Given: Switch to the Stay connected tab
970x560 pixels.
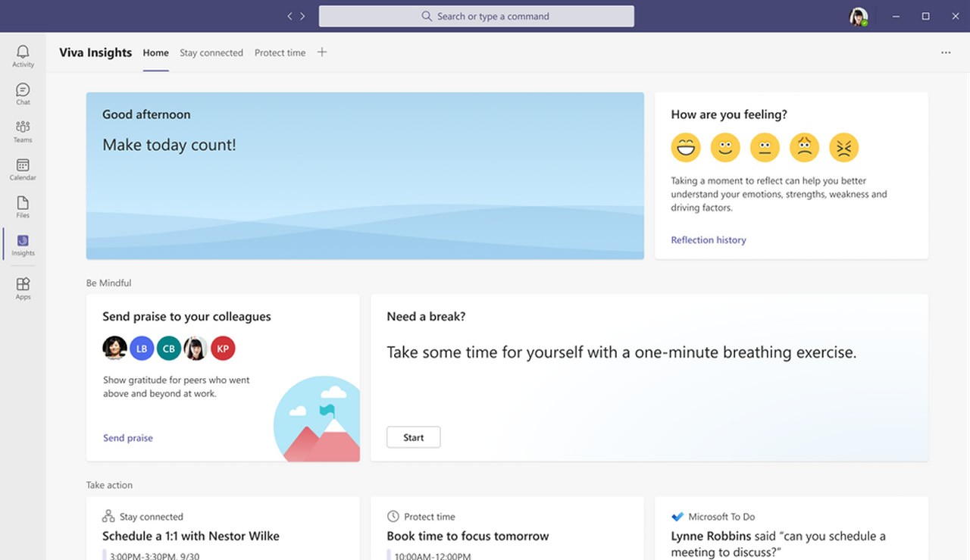Looking at the screenshot, I should (x=211, y=52).
